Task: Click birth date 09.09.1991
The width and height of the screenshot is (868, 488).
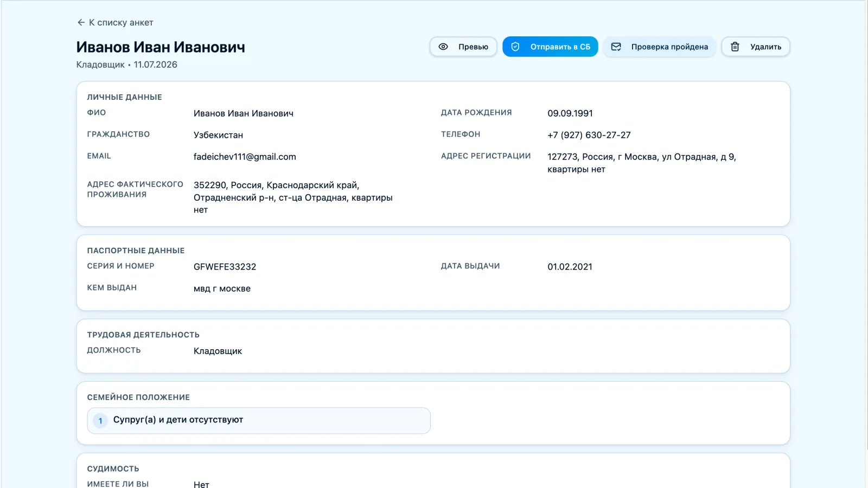Action: pyautogui.click(x=570, y=113)
